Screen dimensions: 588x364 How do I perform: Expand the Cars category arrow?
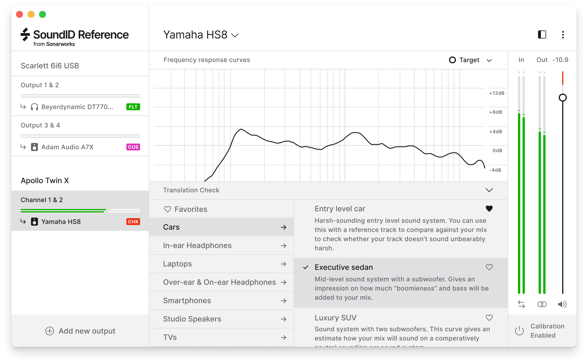point(284,227)
